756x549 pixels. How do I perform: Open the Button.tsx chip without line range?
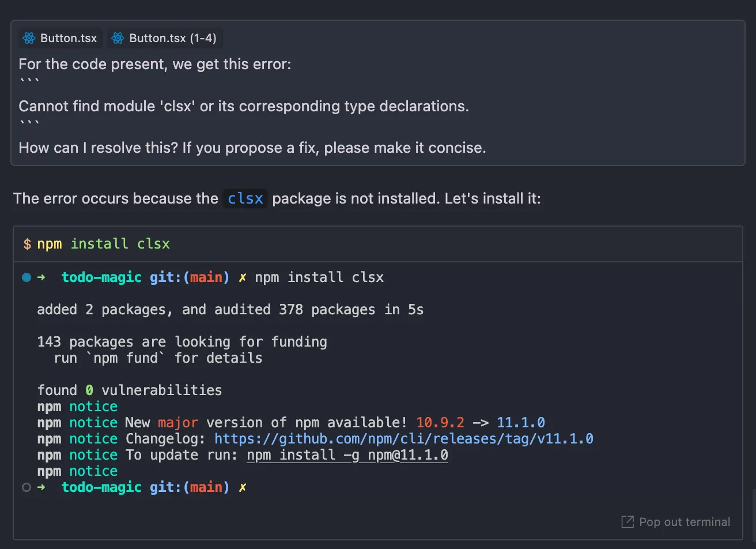pos(60,39)
